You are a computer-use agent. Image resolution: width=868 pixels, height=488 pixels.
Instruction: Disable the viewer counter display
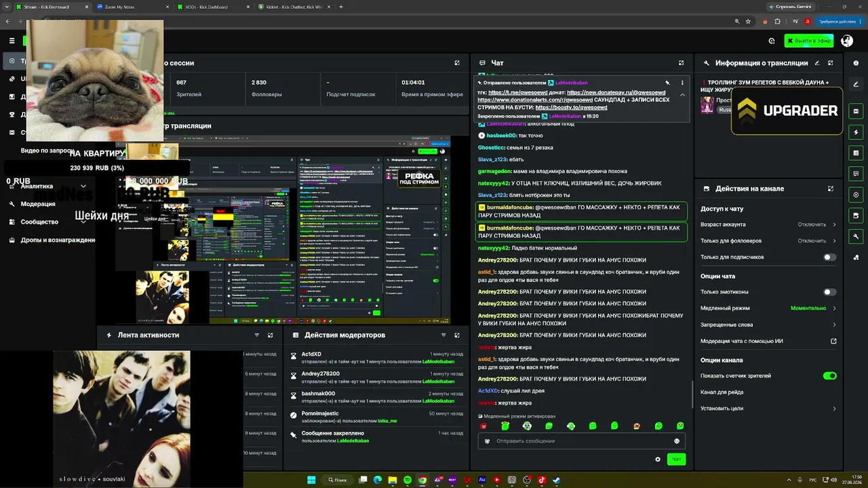tap(829, 375)
